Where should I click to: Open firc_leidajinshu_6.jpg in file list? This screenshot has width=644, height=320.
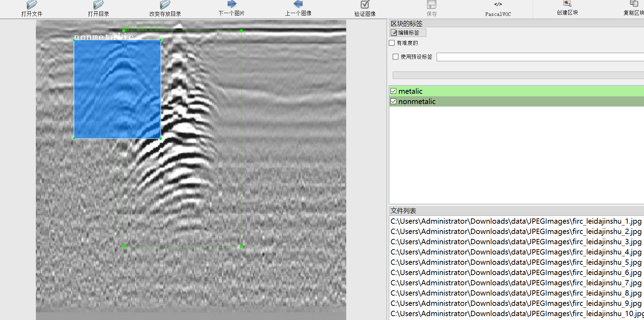click(516, 273)
